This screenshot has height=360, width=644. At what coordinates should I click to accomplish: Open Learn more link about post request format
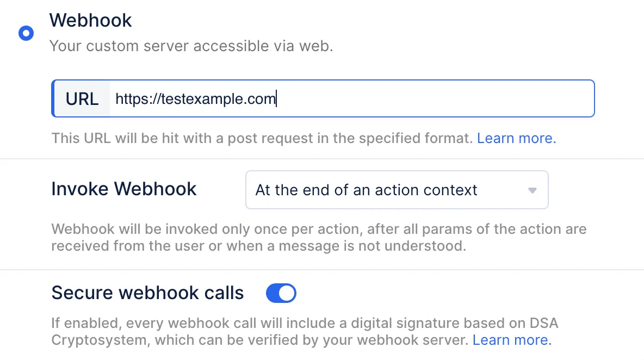pos(516,138)
